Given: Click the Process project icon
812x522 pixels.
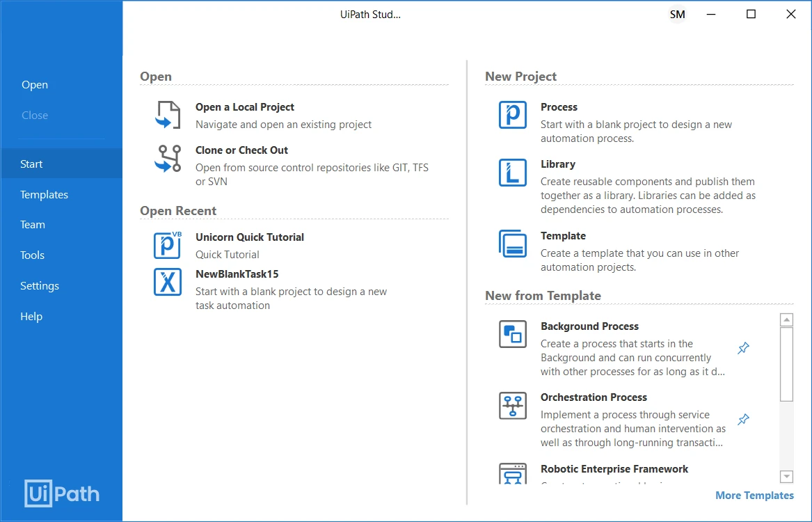Looking at the screenshot, I should [513, 115].
